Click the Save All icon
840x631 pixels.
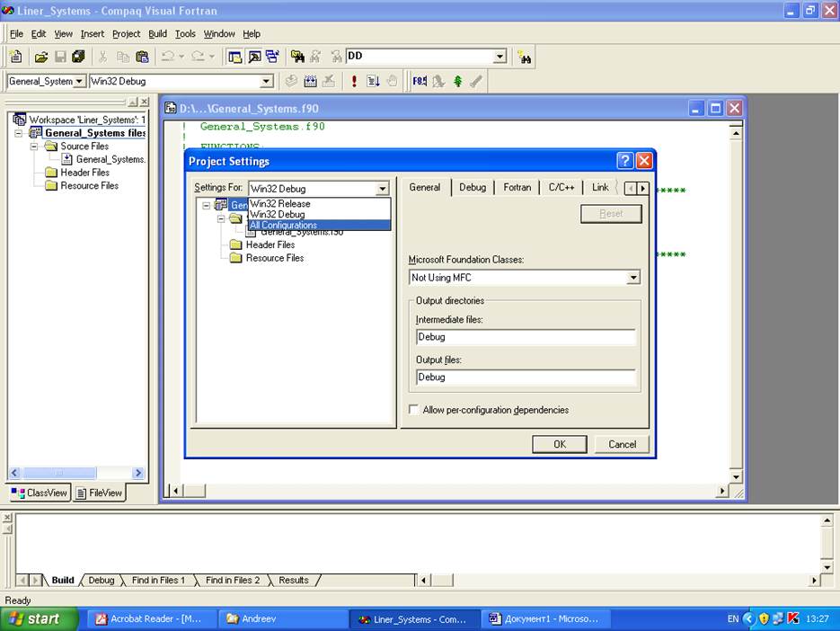click(x=78, y=57)
